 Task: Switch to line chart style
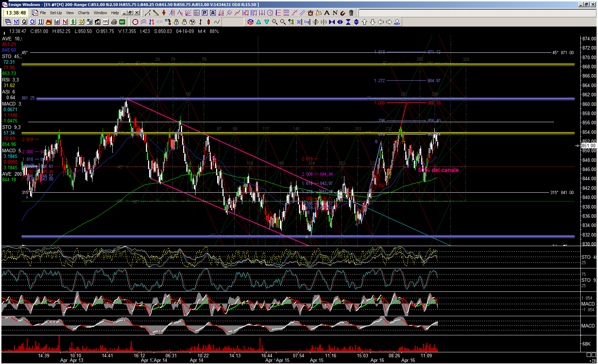coord(217,22)
